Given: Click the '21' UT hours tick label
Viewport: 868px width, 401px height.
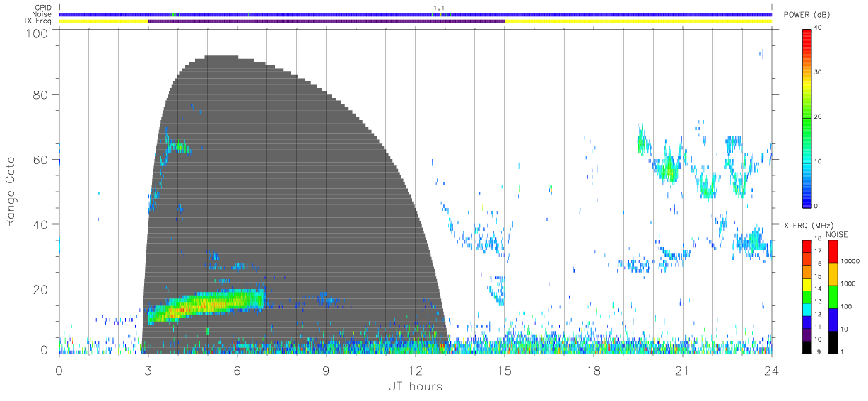Looking at the screenshot, I should 682,370.
